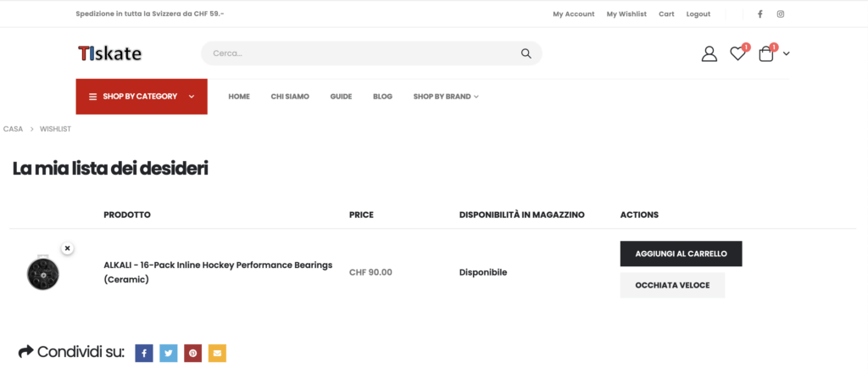Viewport: 868px width, 374px height.
Task: Open the My Wishlist link
Action: click(x=626, y=14)
